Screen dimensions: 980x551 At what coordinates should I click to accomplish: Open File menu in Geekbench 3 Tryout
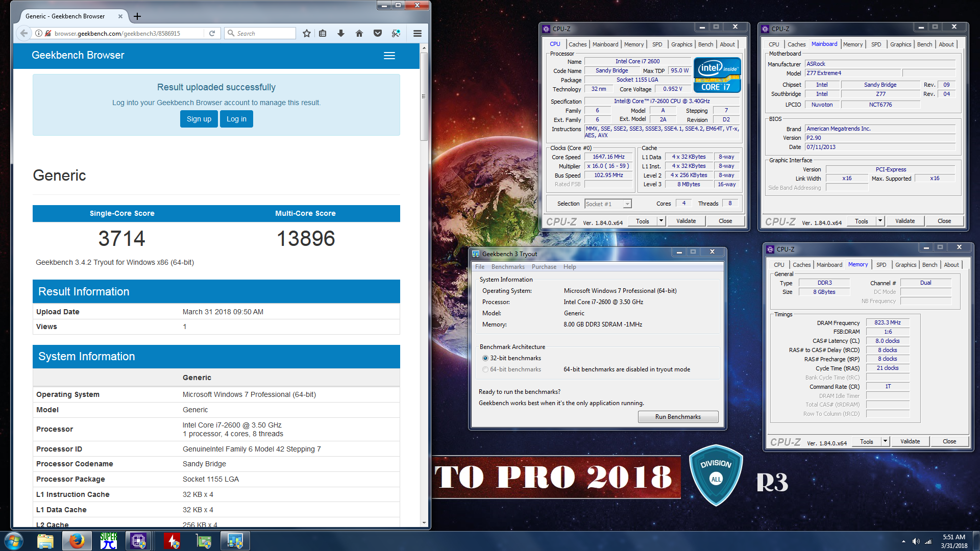pyautogui.click(x=480, y=267)
